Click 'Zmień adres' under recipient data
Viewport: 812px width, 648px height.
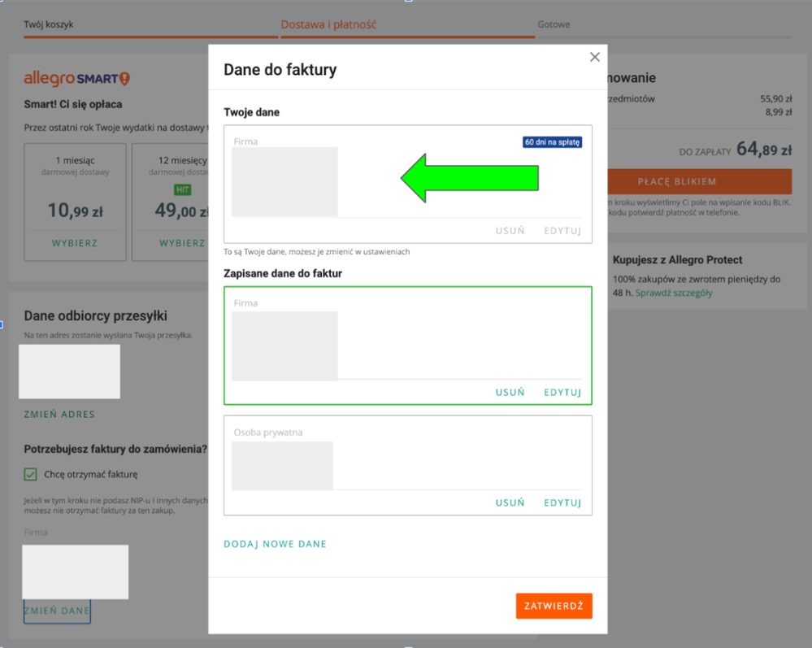59,414
